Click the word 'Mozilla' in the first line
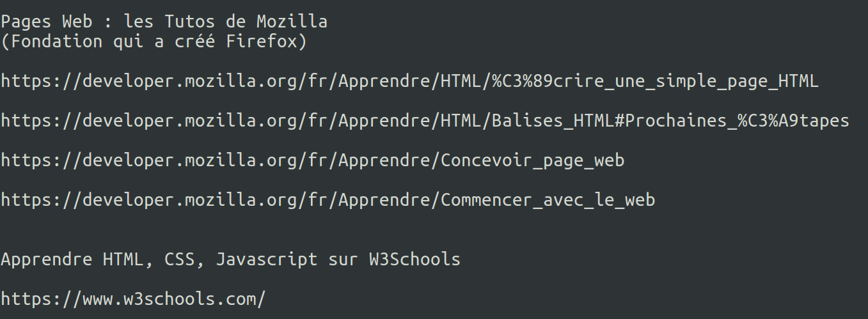The width and height of the screenshot is (868, 319). click(292, 22)
